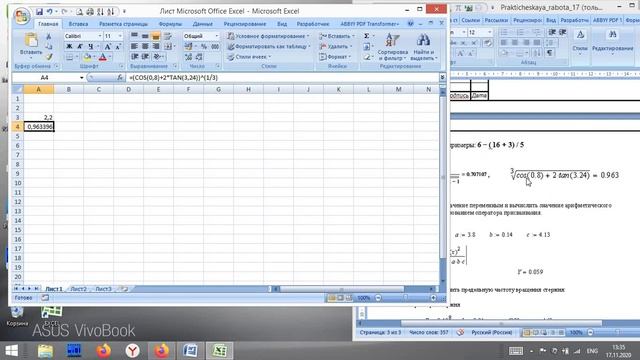Toggle center text alignment
The width and height of the screenshot is (640, 360).
pyautogui.click(x=145, y=47)
